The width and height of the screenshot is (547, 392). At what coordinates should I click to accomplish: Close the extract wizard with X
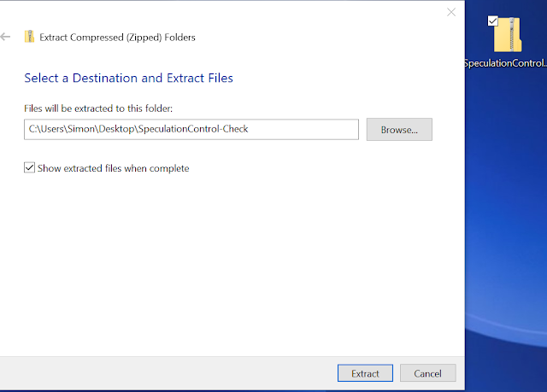pyautogui.click(x=451, y=12)
